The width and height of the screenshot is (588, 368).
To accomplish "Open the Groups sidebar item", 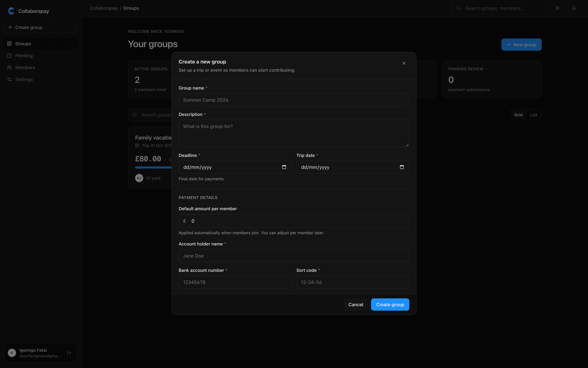I will click(x=41, y=44).
